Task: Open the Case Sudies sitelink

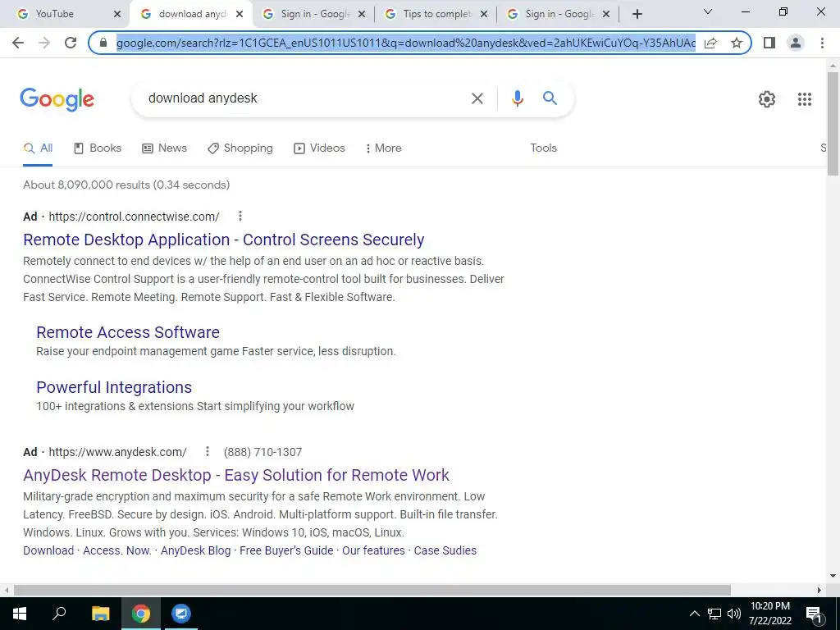Action: 445,550
